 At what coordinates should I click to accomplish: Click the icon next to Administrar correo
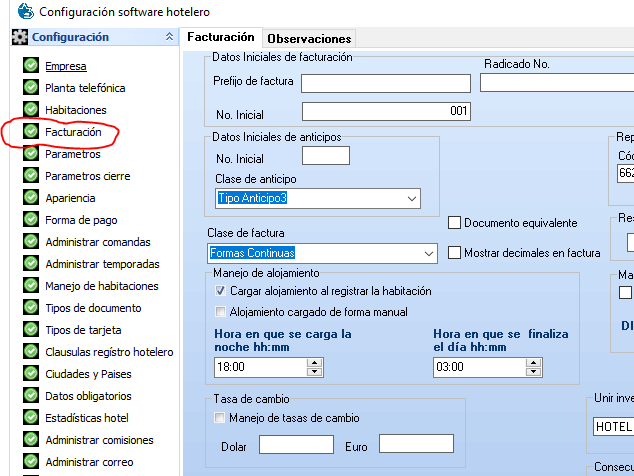point(31,462)
